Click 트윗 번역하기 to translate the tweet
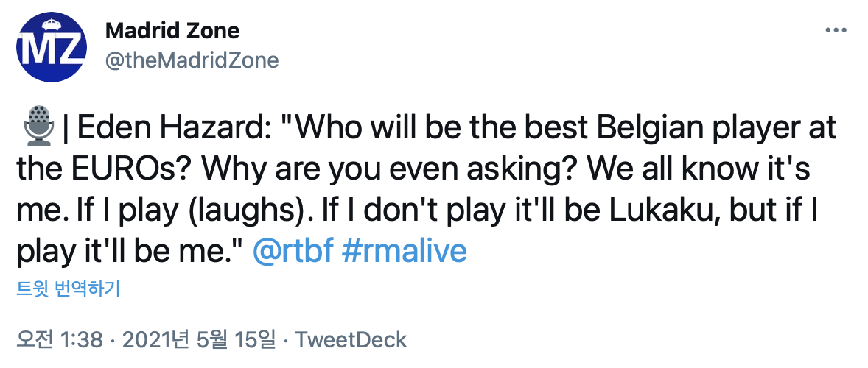 (68, 289)
